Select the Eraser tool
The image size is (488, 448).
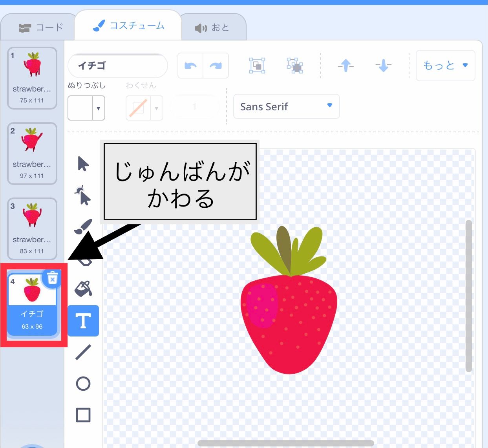point(83,257)
